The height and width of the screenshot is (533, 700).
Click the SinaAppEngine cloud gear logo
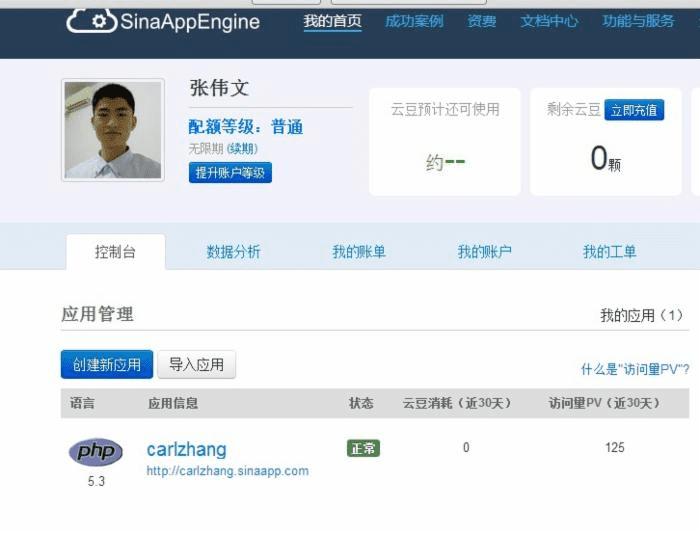92,21
